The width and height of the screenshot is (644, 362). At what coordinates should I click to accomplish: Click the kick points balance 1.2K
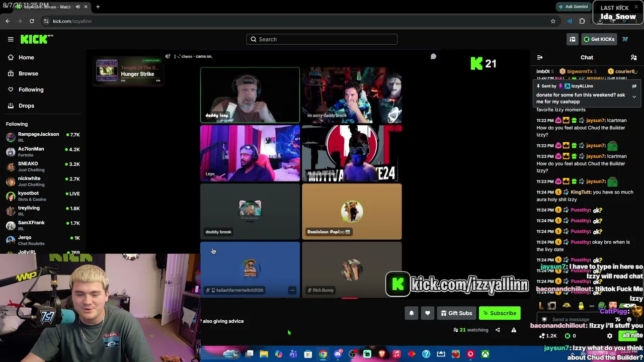tap(548, 336)
